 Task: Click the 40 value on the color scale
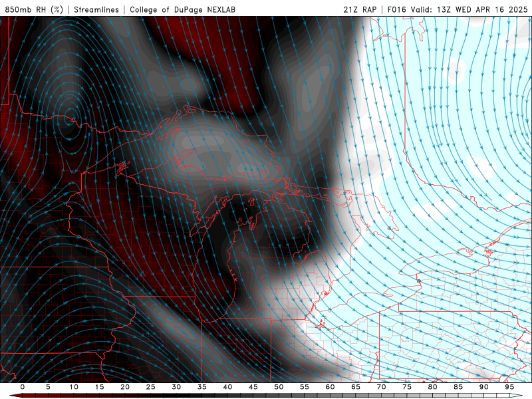(227, 387)
